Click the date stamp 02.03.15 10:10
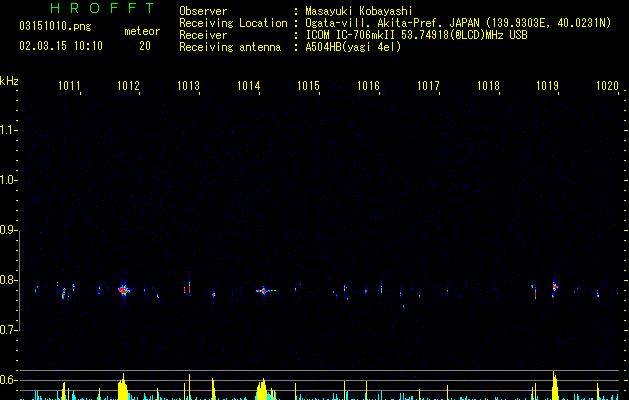This screenshot has width=629, height=400. pyautogui.click(x=61, y=46)
